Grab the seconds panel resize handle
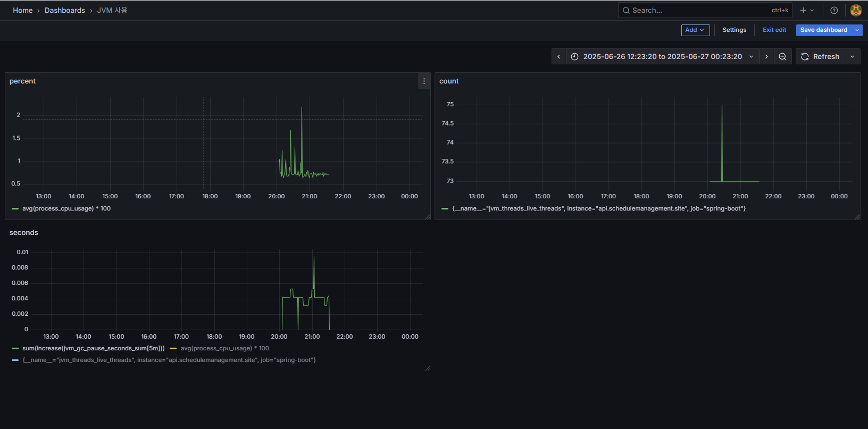Viewport: 868px width, 429px height. 428,368
